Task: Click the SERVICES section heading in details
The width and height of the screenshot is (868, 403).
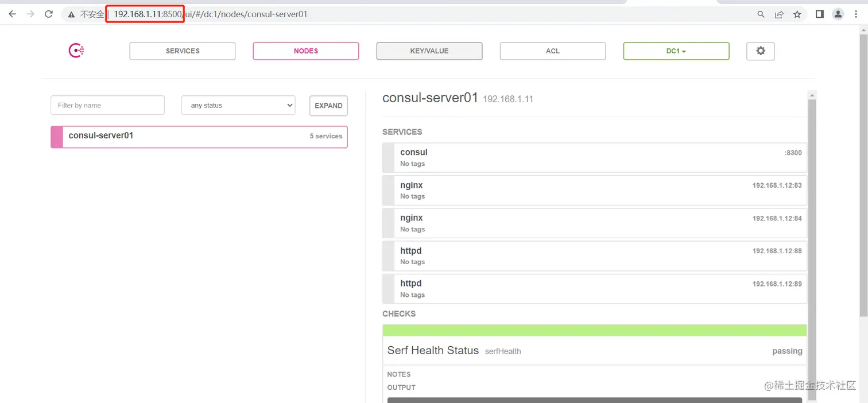Action: tap(402, 132)
